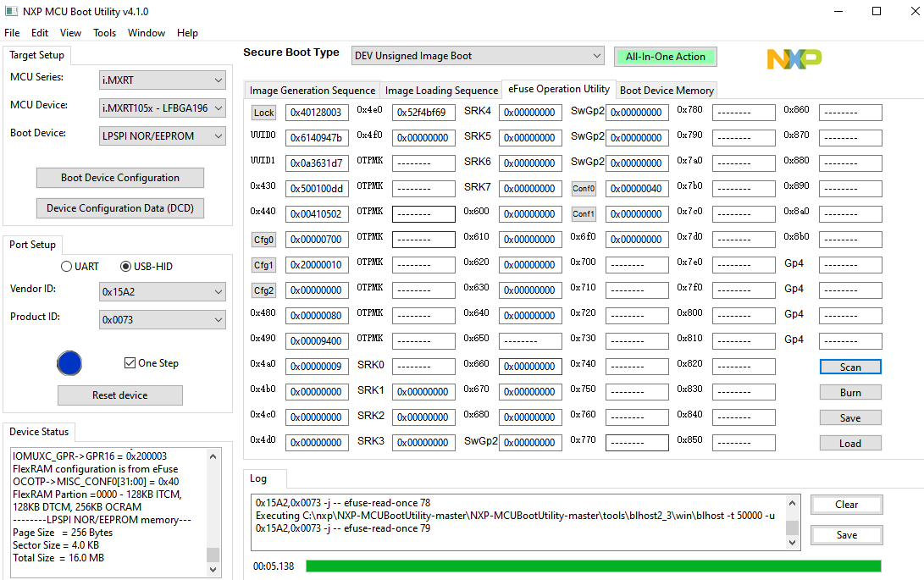Switch to the Boot Device Memory tab
Image resolution: width=924 pixels, height=580 pixels.
(x=667, y=90)
